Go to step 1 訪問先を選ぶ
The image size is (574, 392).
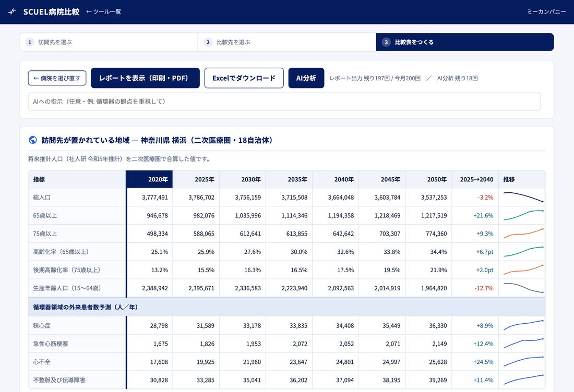[109, 42]
